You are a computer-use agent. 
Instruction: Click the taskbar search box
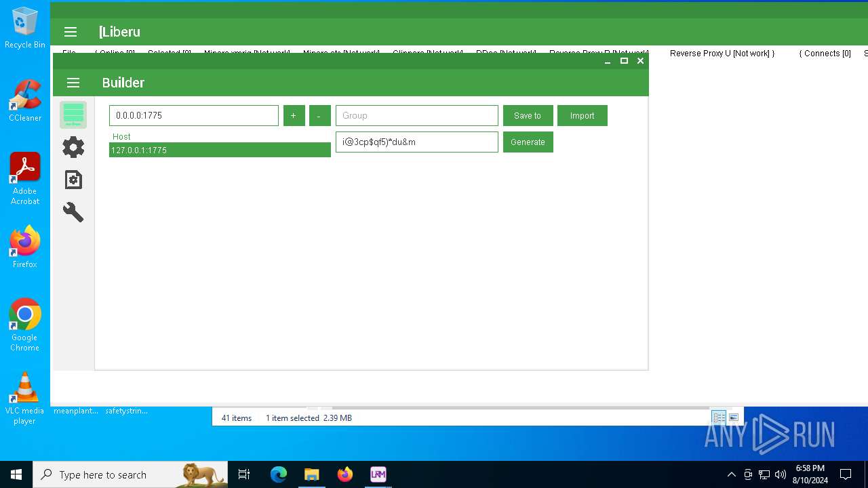pos(130,474)
